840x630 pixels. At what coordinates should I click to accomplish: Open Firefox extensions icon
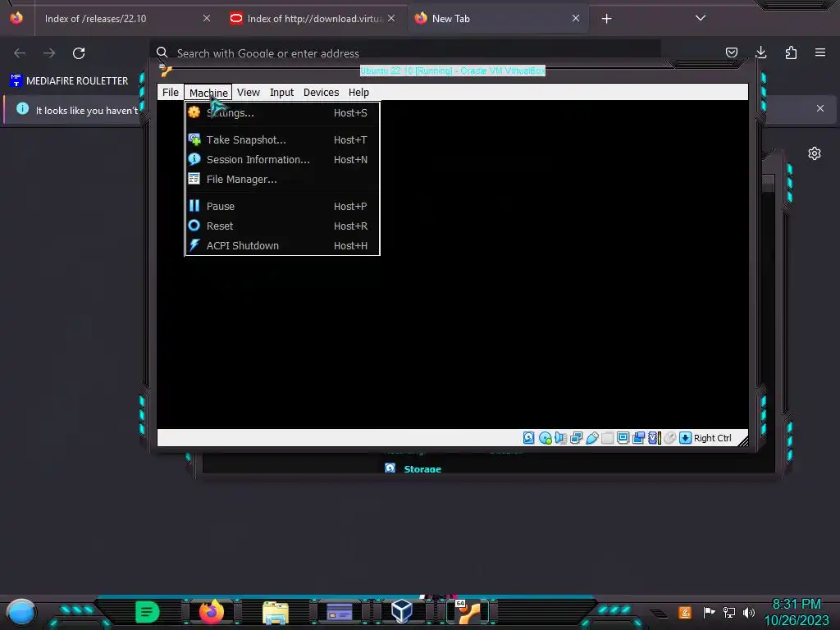click(x=791, y=52)
